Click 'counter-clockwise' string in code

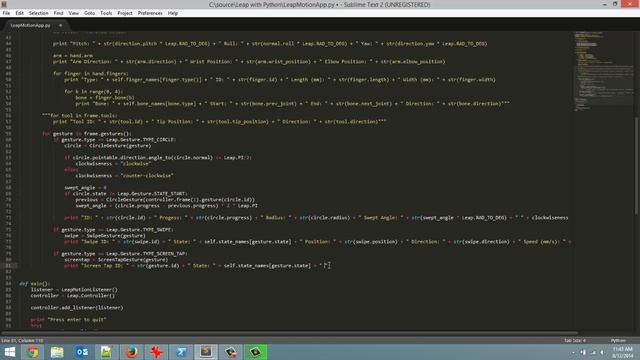coord(147,176)
